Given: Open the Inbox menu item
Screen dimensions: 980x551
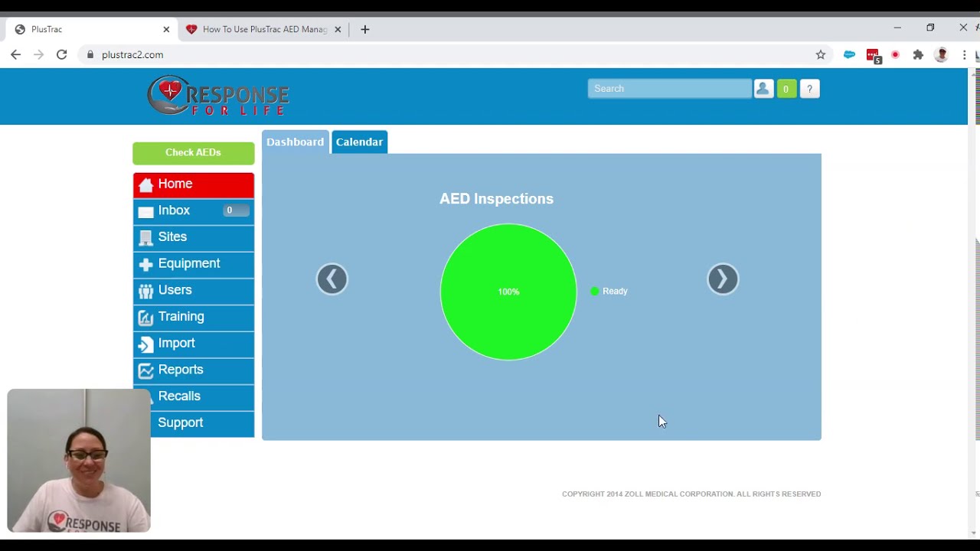Looking at the screenshot, I should pyautogui.click(x=194, y=210).
